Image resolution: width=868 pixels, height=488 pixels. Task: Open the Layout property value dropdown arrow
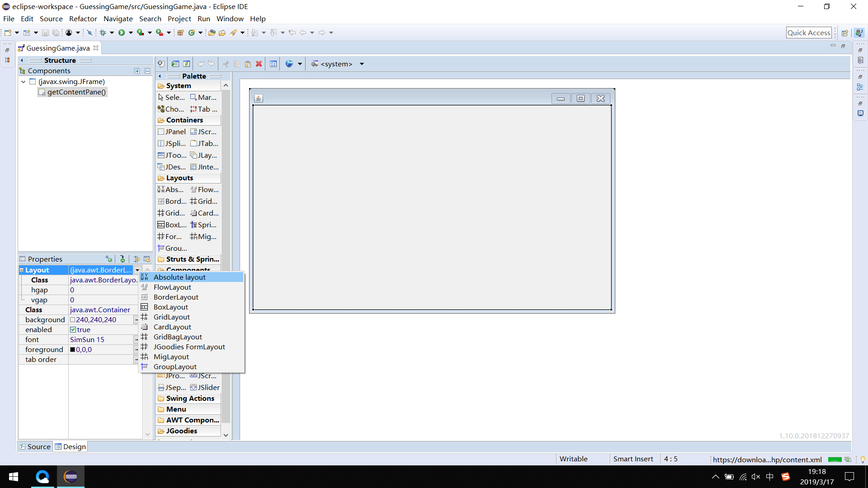(x=137, y=270)
